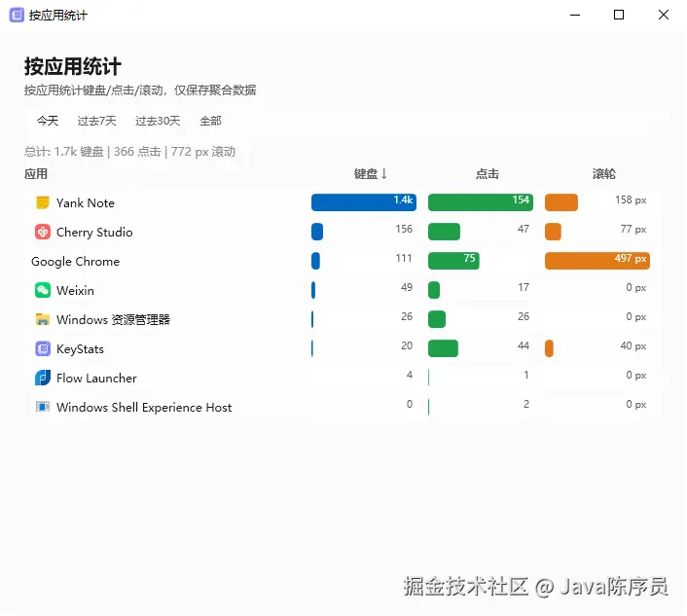Minimize the 按应用统计 window
The width and height of the screenshot is (687, 616).
[x=575, y=15]
